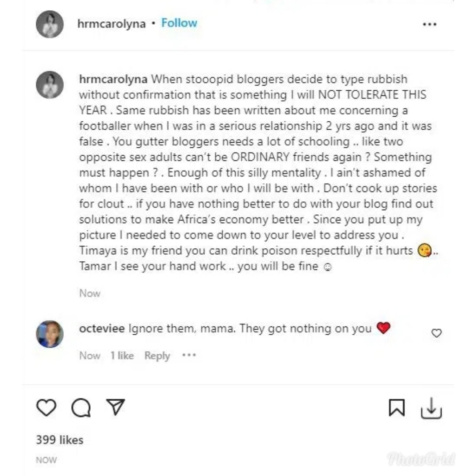Download post using download arrow icon

[x=431, y=409]
